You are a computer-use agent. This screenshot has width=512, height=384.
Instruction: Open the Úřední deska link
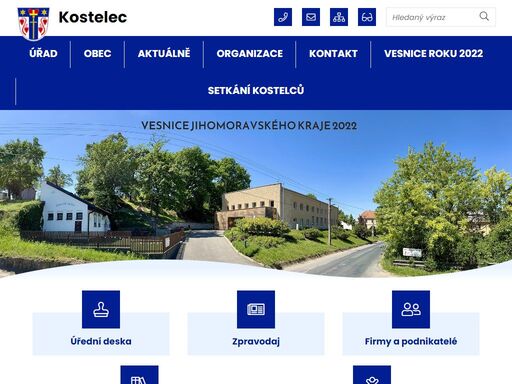(x=101, y=341)
